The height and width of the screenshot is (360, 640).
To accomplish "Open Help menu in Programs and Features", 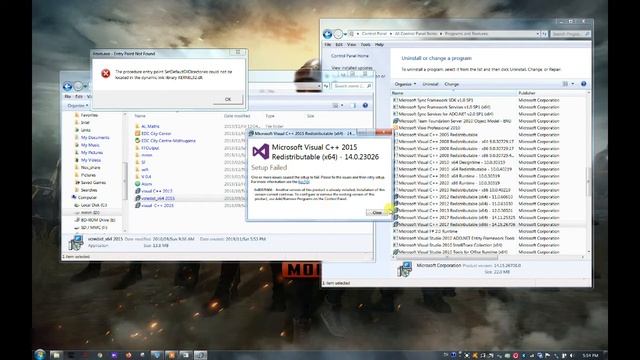I will click(379, 44).
